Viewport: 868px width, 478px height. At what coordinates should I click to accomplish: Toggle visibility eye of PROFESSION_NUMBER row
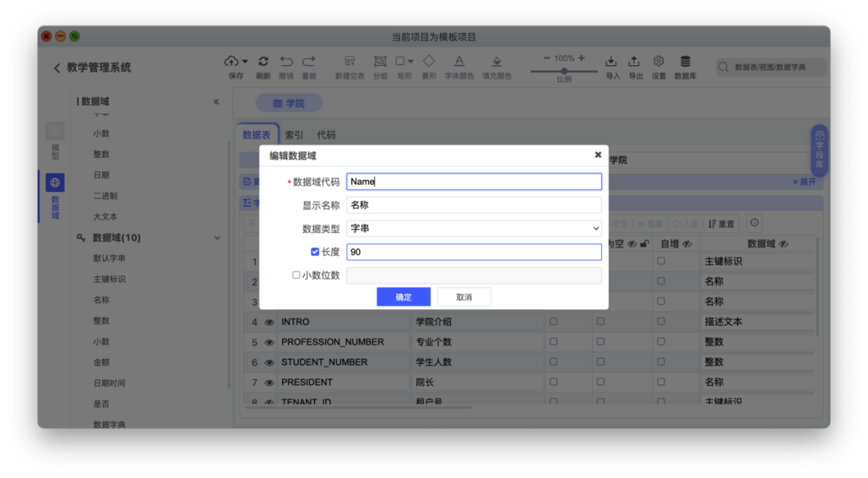[x=269, y=342]
